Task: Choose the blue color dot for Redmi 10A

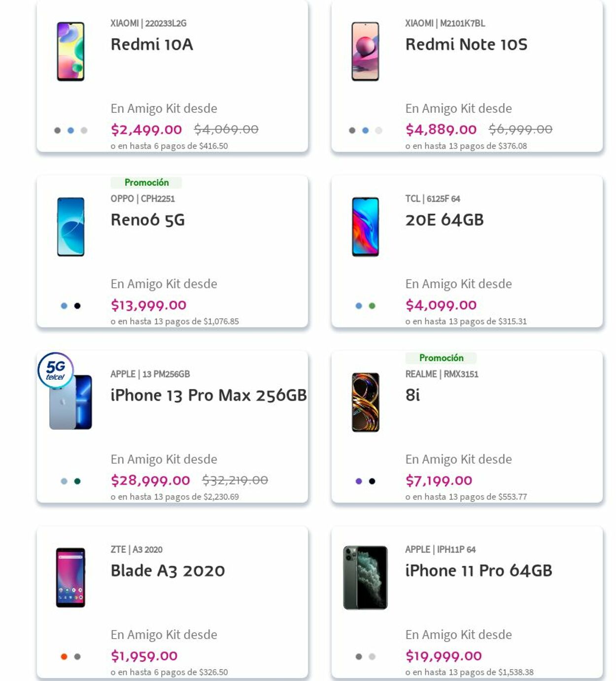Action: (70, 131)
